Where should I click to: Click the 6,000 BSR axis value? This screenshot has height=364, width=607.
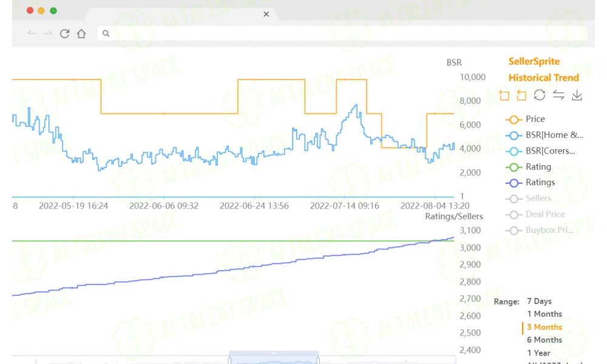[x=470, y=125]
